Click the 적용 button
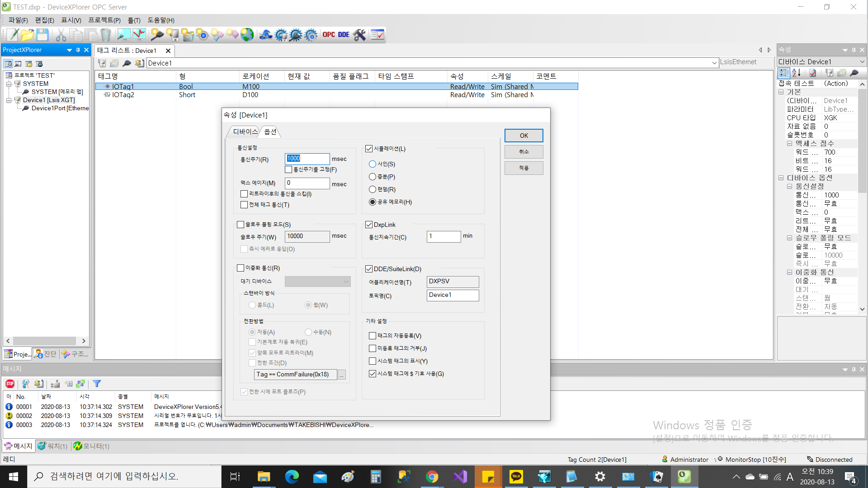This screenshot has height=488, width=868. [524, 168]
